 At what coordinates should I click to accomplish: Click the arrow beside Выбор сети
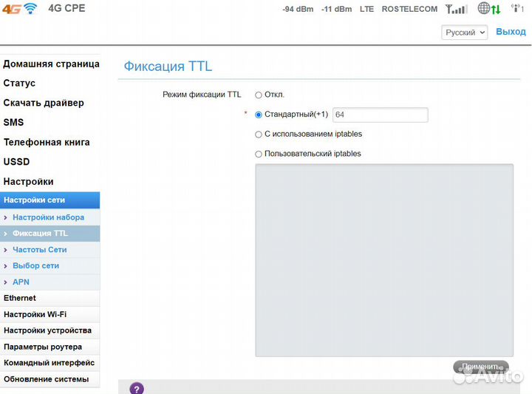(5, 266)
